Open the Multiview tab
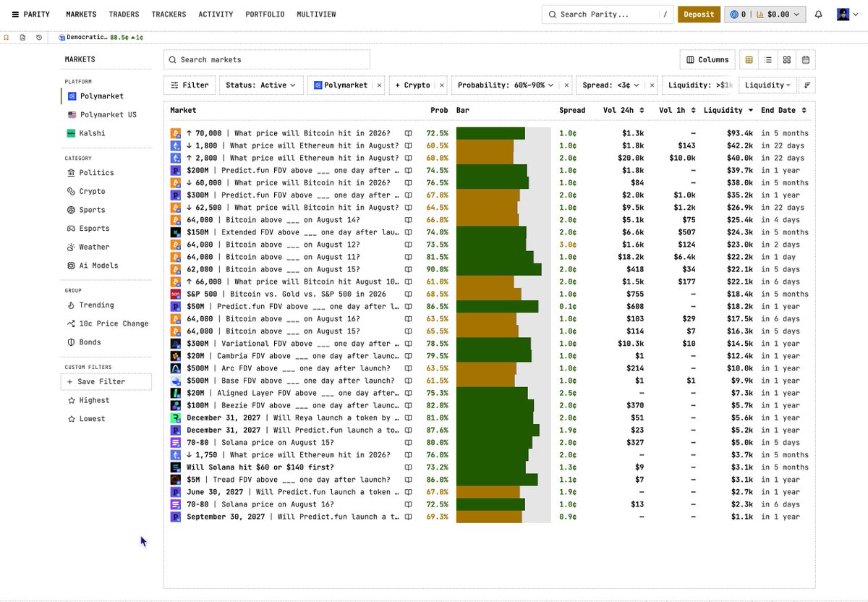Image resolution: width=868 pixels, height=602 pixels. tap(315, 14)
